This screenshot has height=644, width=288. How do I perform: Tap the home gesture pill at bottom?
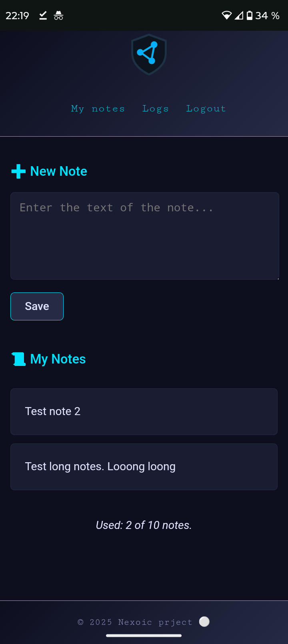pyautogui.click(x=144, y=636)
